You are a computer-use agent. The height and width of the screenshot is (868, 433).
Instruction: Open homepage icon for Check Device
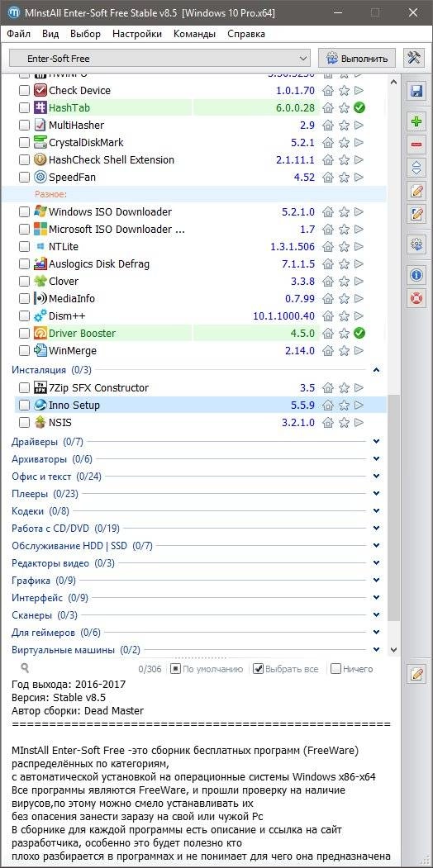point(328,90)
